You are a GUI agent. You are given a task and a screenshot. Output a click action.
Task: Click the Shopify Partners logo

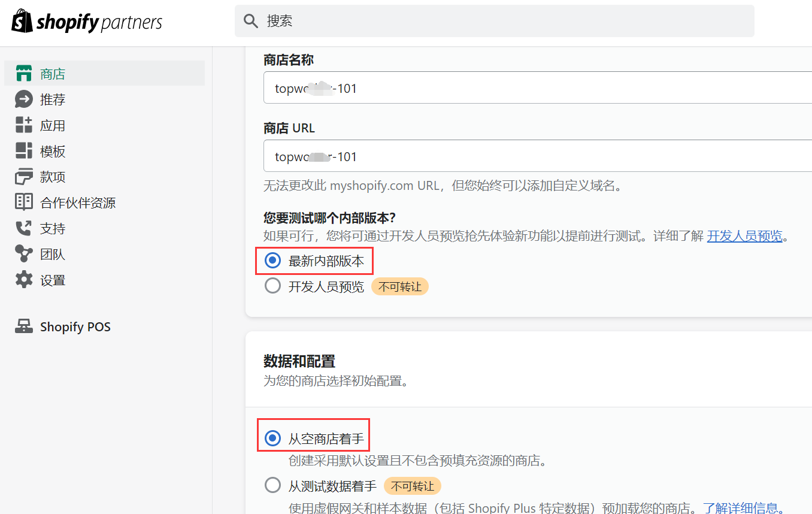coord(87,22)
